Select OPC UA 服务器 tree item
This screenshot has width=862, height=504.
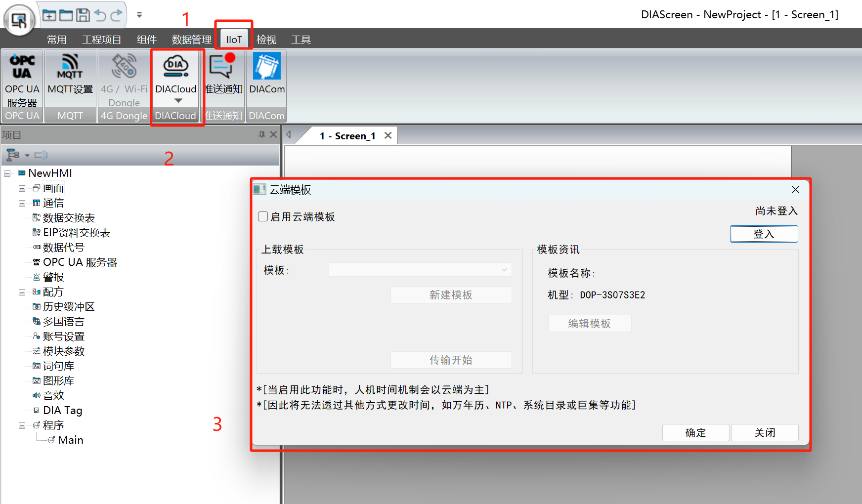80,262
